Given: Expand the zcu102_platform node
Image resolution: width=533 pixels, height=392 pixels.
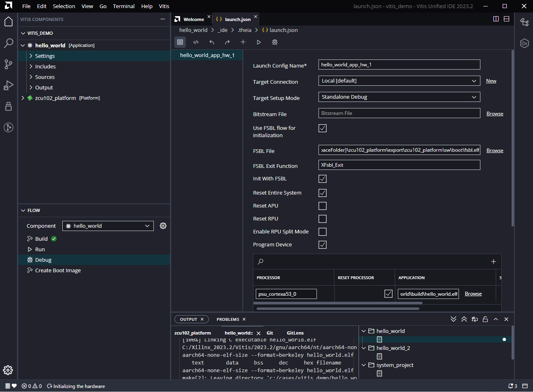Looking at the screenshot, I should [23, 98].
